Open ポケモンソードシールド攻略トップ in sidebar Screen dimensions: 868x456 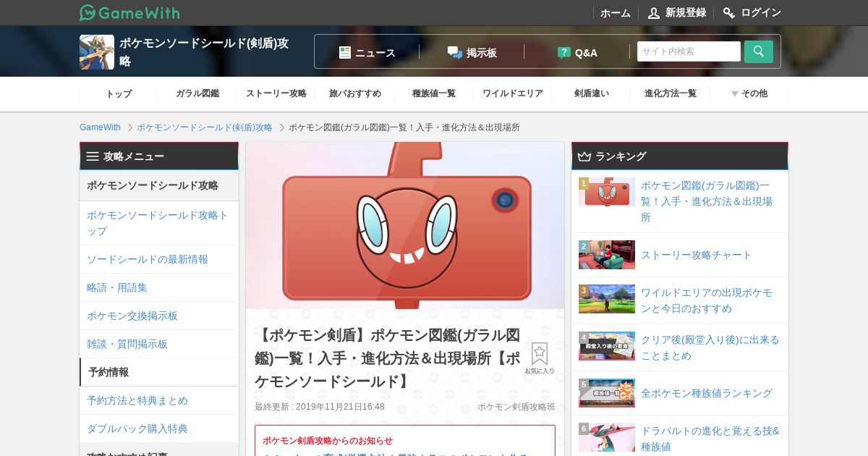159,223
